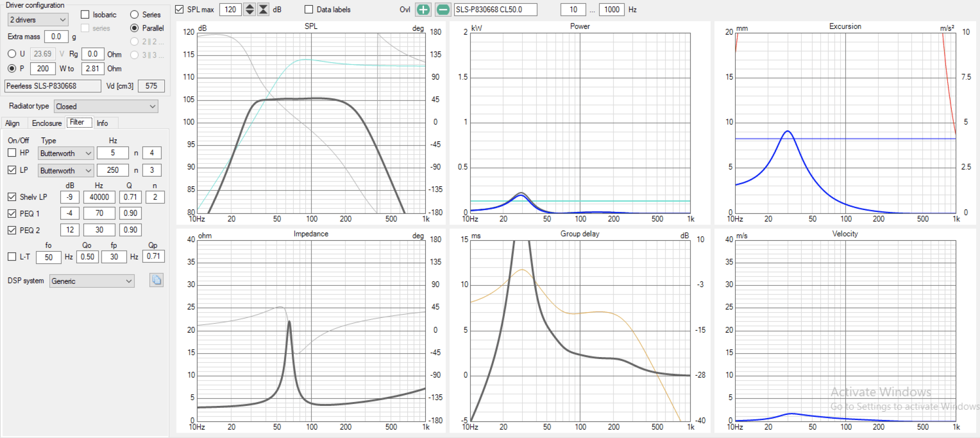
Task: Open the Info tab
Action: tap(102, 123)
